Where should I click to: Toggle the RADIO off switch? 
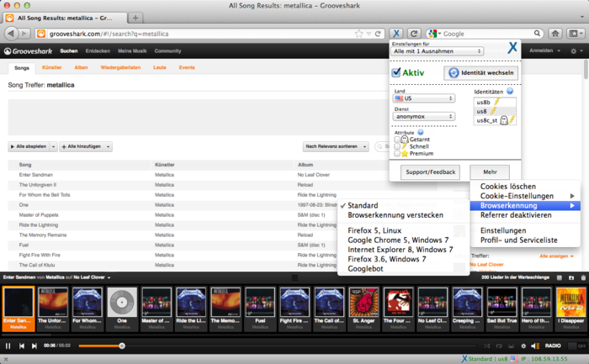click(x=576, y=346)
